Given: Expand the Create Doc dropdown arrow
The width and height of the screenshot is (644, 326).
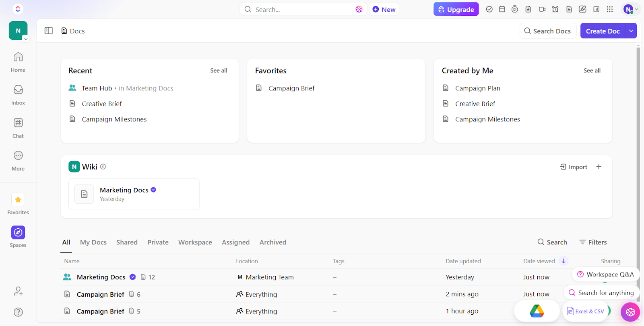Looking at the screenshot, I should pyautogui.click(x=631, y=31).
